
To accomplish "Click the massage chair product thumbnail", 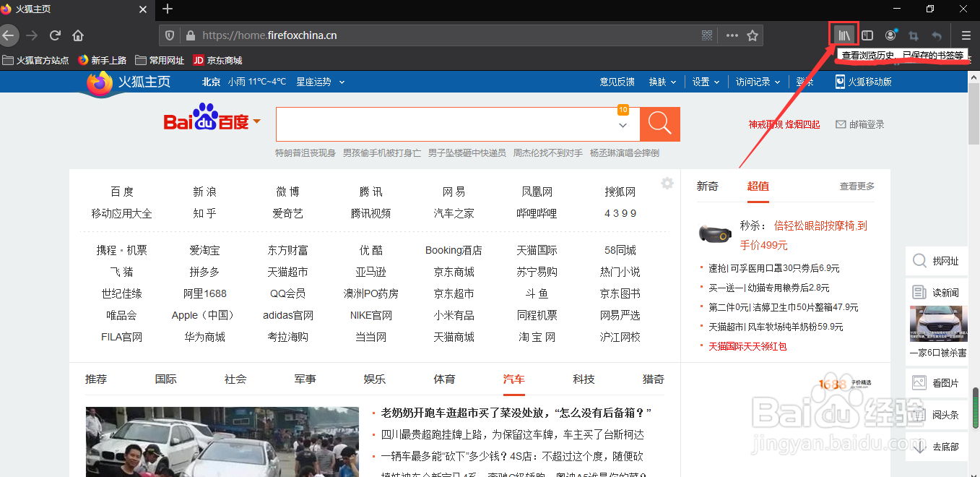I will [716, 233].
